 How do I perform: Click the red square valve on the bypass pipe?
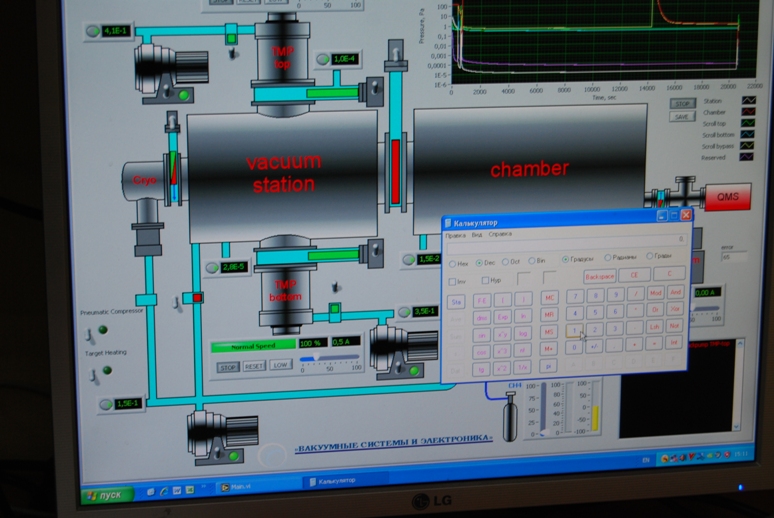197,298
